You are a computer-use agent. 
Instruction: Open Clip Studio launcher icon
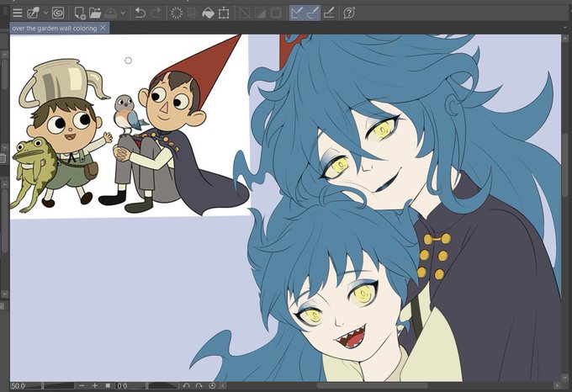tap(34, 13)
